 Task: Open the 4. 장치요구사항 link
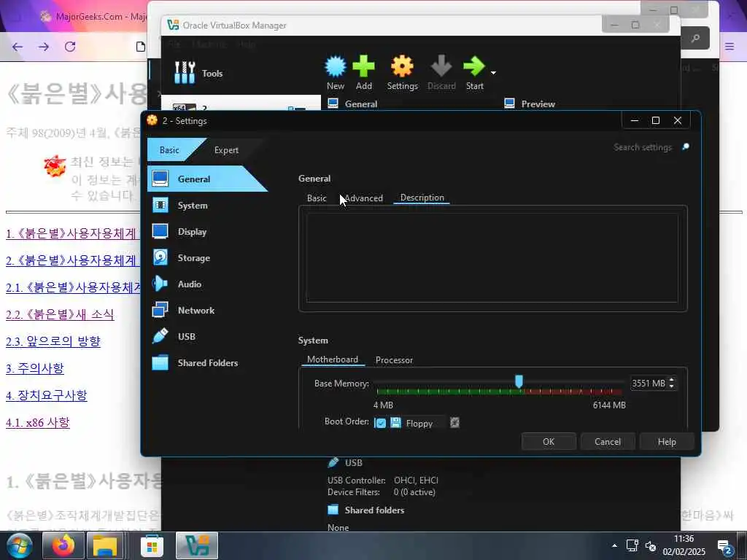[46, 395]
